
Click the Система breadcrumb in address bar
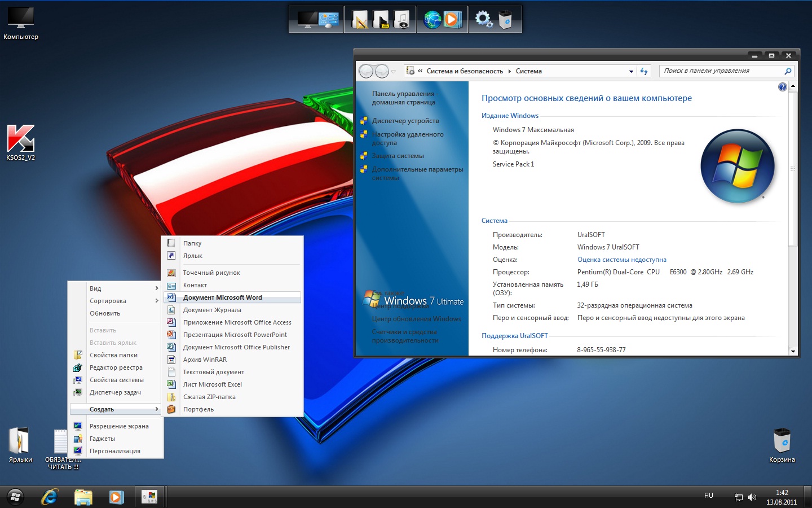(x=528, y=71)
